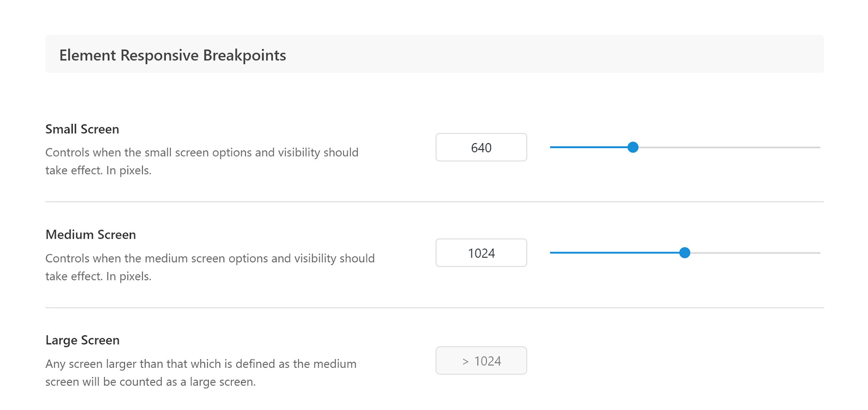Click the Small Screen slider handle
Screen dimensions: 868x410
tap(633, 147)
